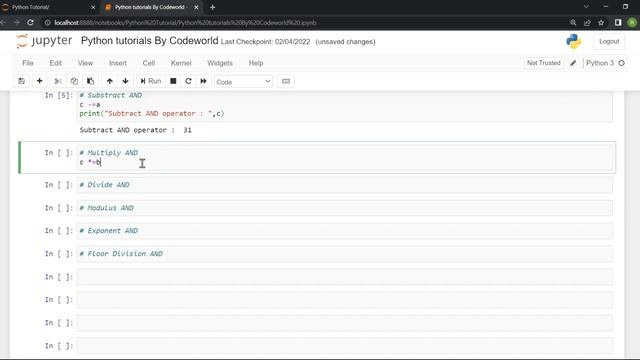The height and width of the screenshot is (360, 640).
Task: Paste cells below icon
Action: [91, 81]
